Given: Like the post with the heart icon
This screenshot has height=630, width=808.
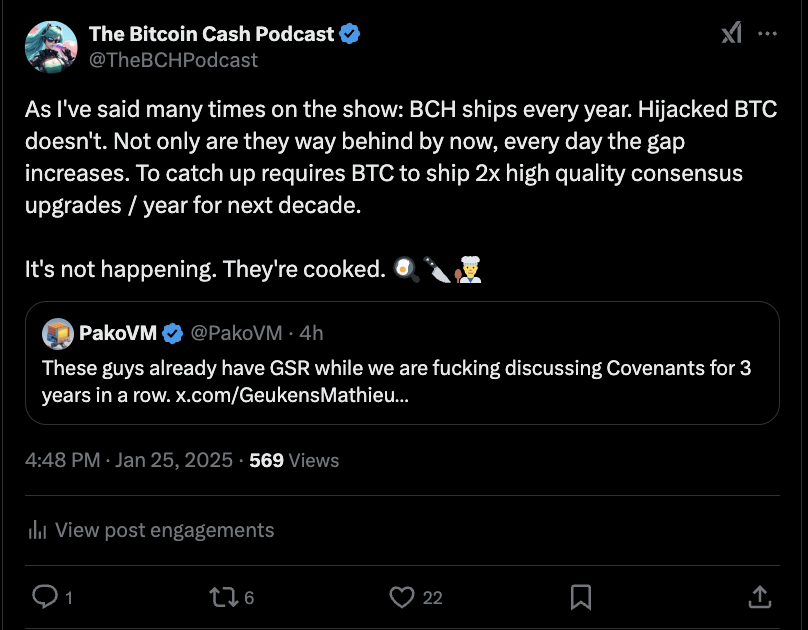Looking at the screenshot, I should [x=402, y=597].
